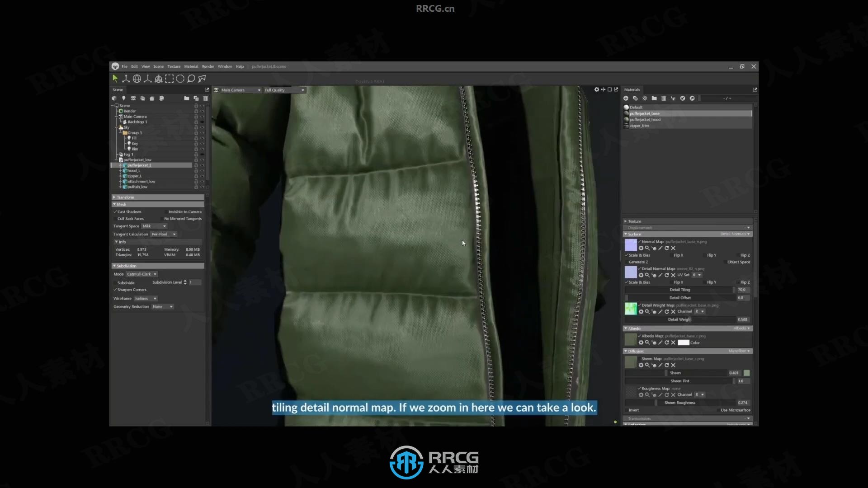
Task: Delete material with the trash icon
Action: pos(664,98)
